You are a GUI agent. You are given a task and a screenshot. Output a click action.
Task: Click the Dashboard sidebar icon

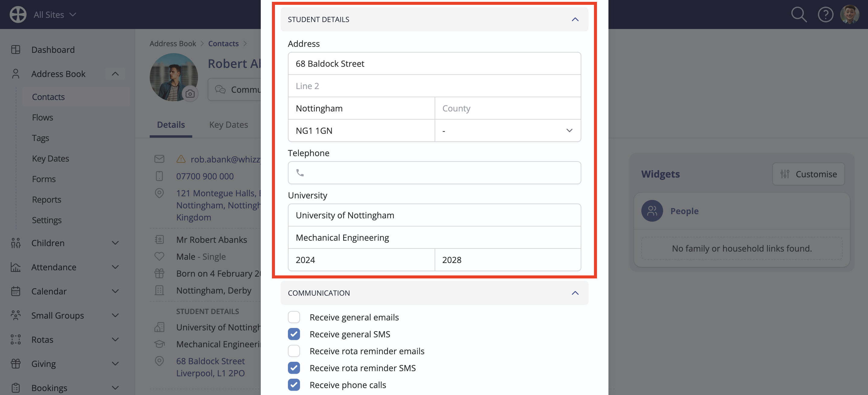pyautogui.click(x=16, y=50)
